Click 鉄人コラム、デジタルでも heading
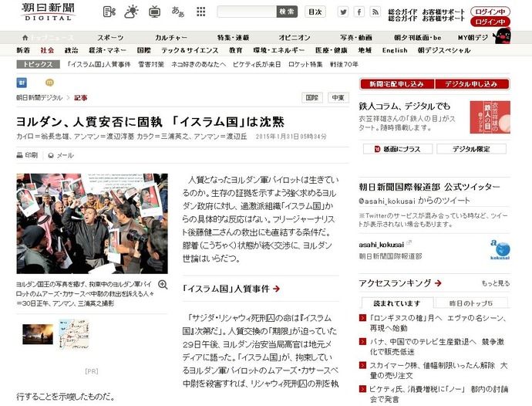Screen dimensions: 532x406 point(405,107)
